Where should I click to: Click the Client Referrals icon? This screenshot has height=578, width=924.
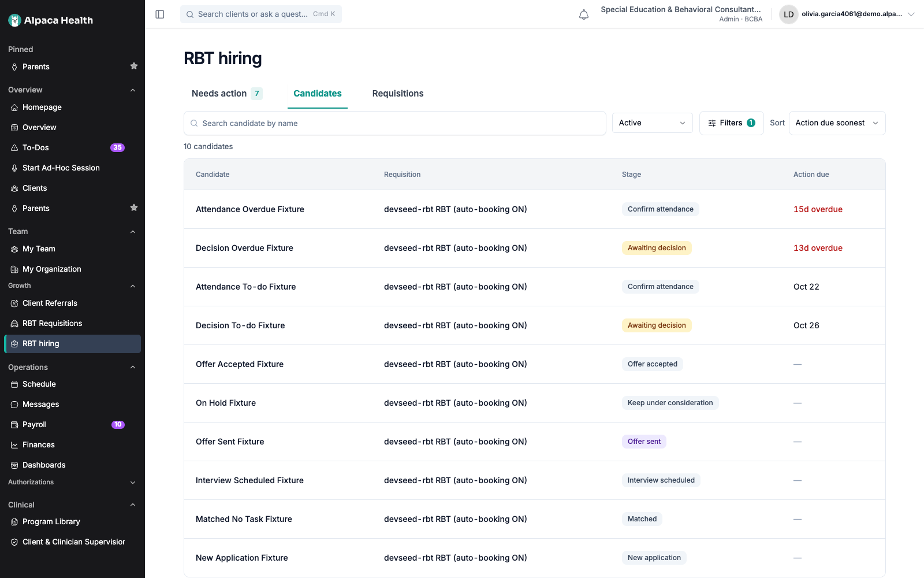[x=14, y=303]
